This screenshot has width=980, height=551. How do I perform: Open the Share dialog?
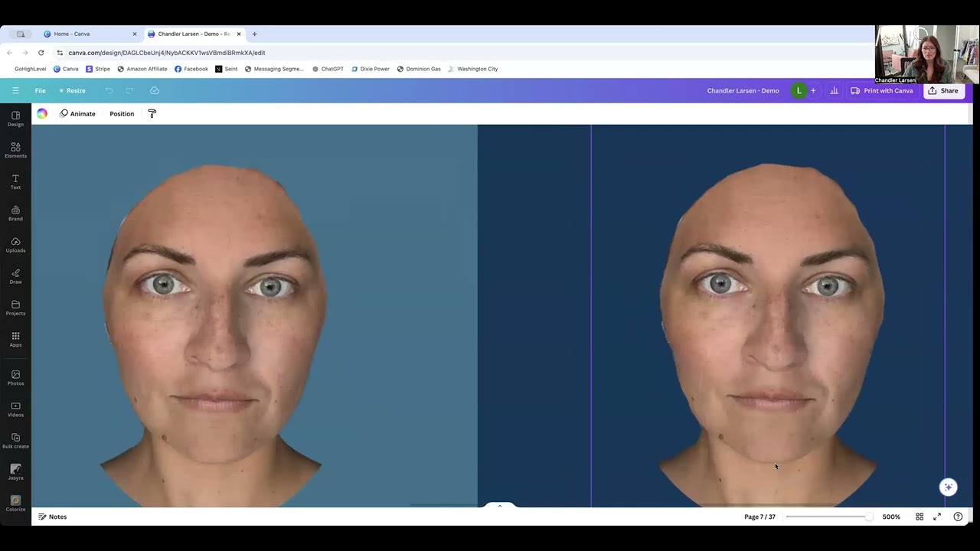(x=942, y=90)
